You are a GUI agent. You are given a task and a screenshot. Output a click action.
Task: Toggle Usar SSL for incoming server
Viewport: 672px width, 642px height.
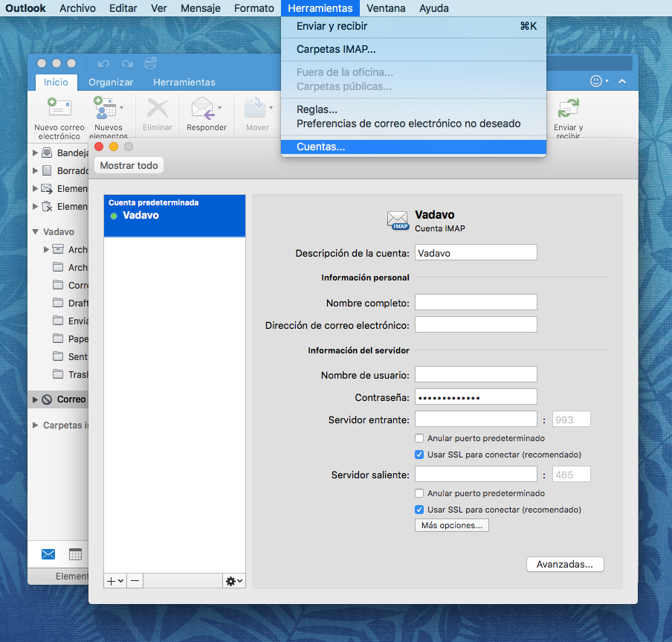[x=419, y=455]
